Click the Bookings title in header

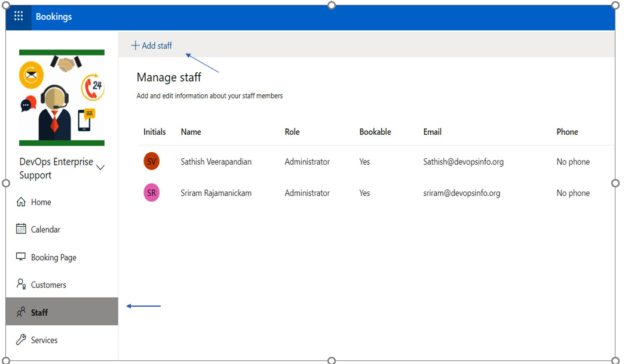click(54, 16)
